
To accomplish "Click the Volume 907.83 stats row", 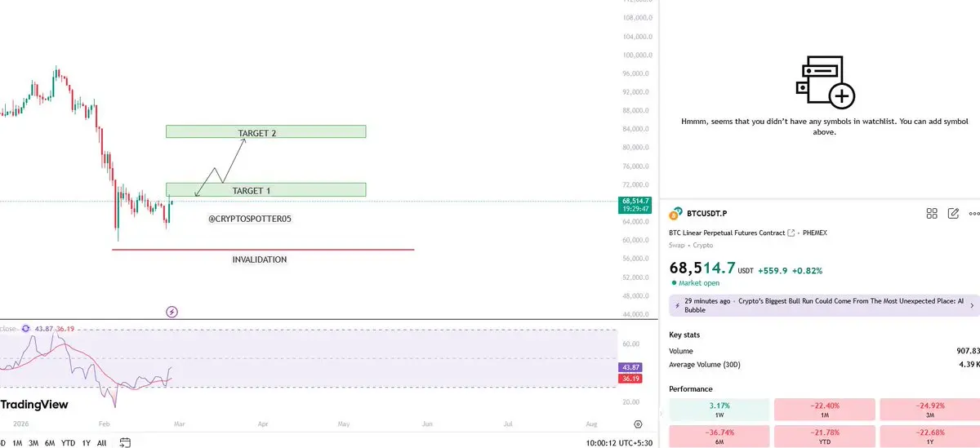I will tap(824, 350).
